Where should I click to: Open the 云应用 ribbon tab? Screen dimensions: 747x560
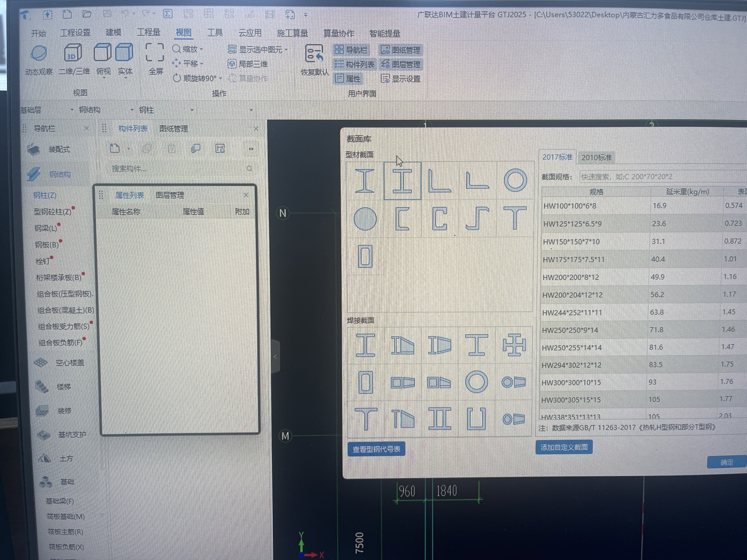tap(250, 33)
